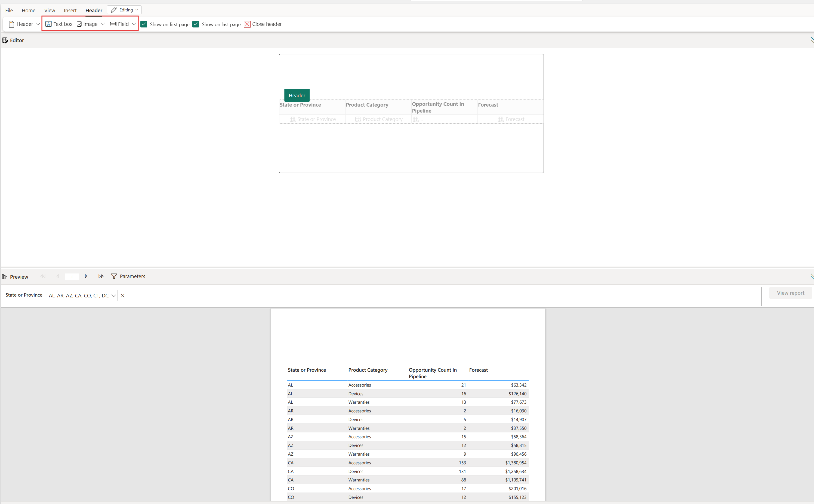Disable Close header option
814x504 pixels.
248,24
